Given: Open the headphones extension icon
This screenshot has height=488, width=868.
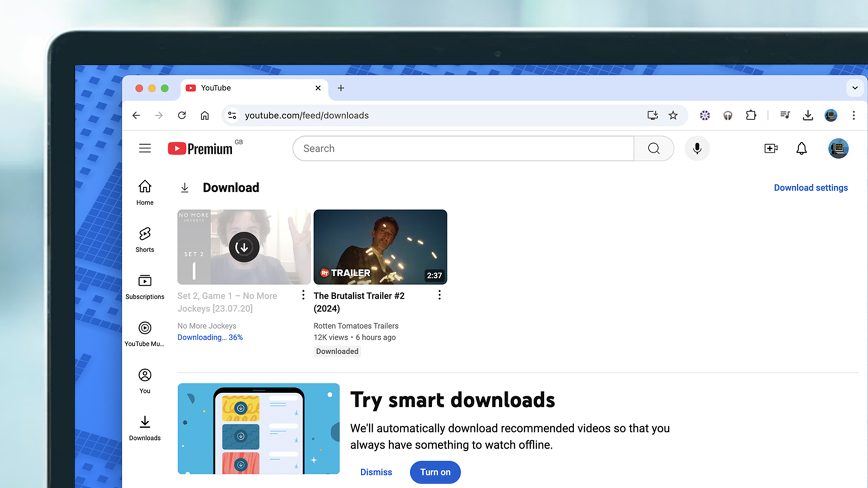Looking at the screenshot, I should pos(728,115).
